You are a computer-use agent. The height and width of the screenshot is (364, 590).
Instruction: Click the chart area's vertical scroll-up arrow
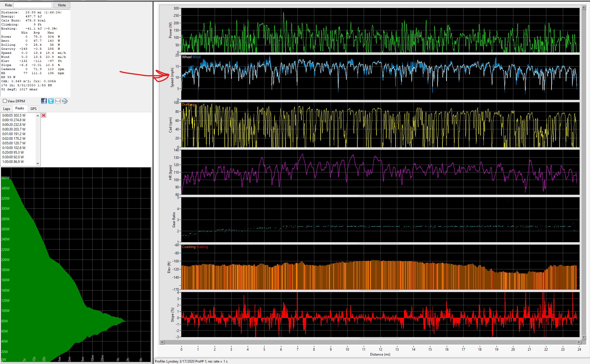pyautogui.click(x=584, y=8)
